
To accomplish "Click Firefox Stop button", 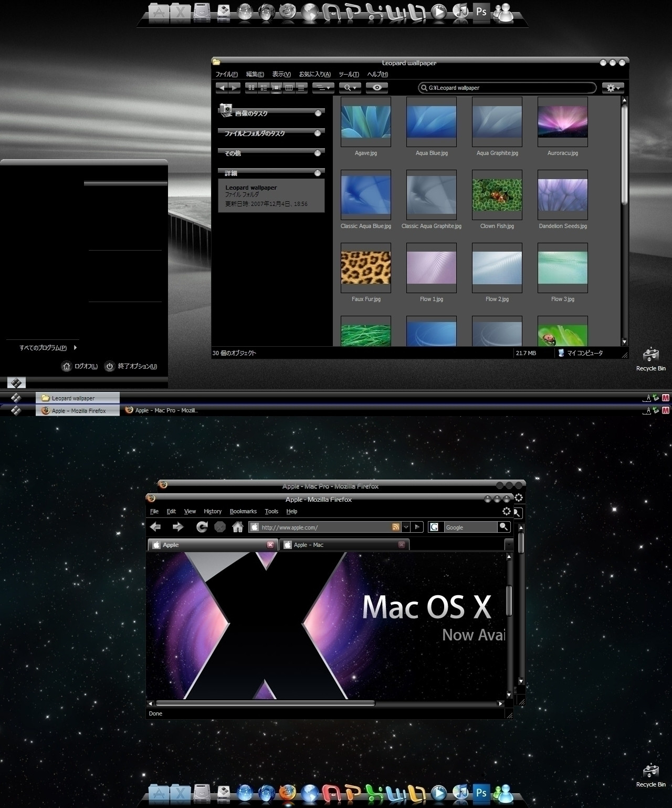I will click(x=220, y=526).
